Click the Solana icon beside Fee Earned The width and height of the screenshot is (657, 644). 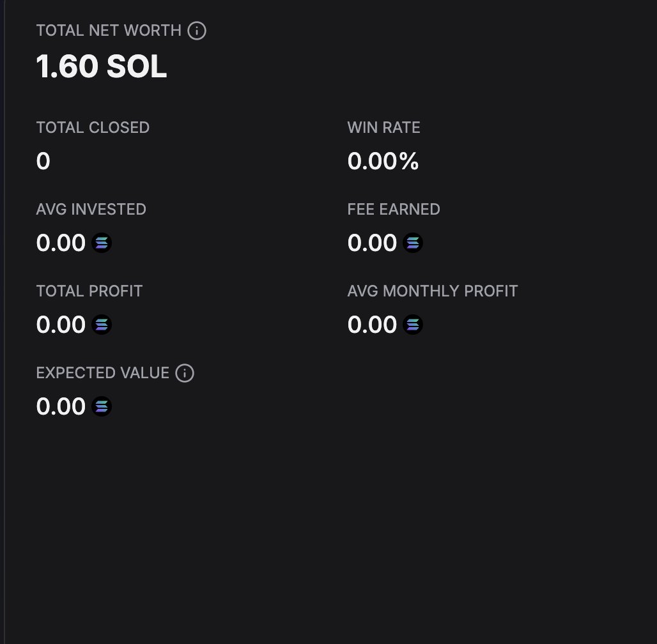click(x=413, y=243)
